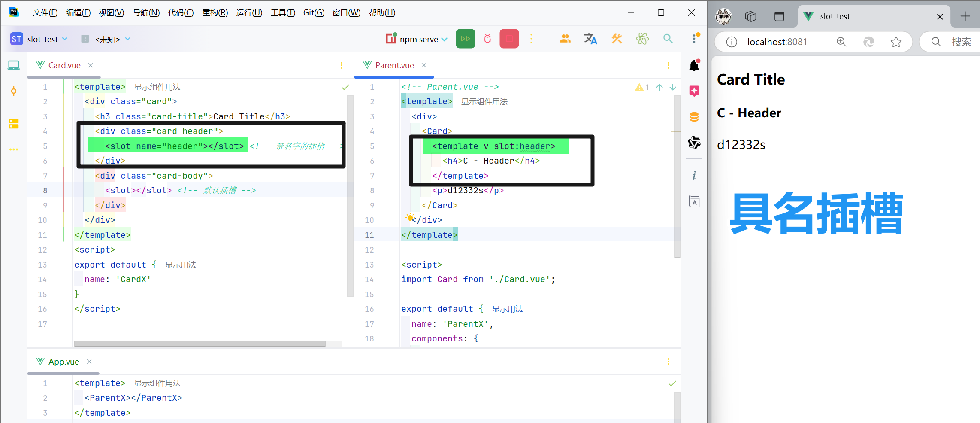Open the 帮助(H) menu
The width and height of the screenshot is (980, 423).
tap(382, 13)
